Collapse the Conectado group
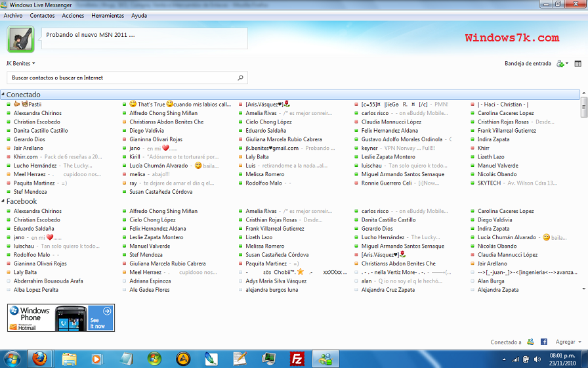The width and height of the screenshot is (588, 368). tap(3, 94)
